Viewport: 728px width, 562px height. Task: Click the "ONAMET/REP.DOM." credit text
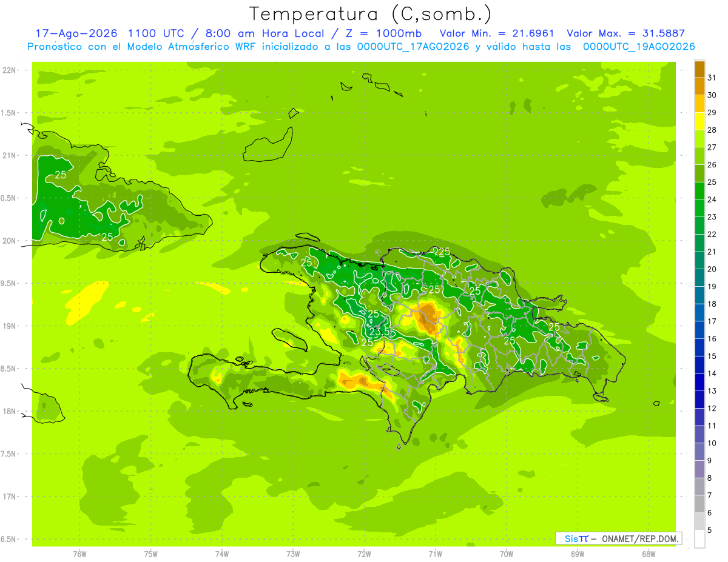640,538
